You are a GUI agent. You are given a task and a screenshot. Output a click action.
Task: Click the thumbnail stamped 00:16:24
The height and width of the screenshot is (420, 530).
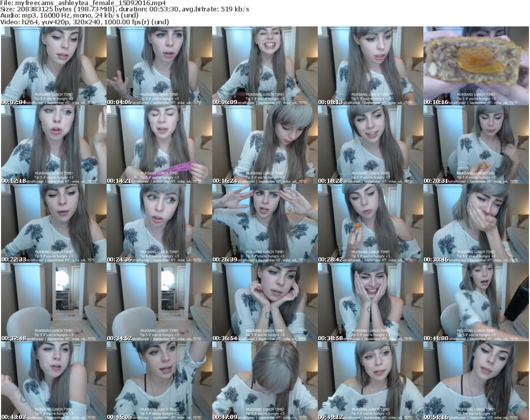[264, 144]
